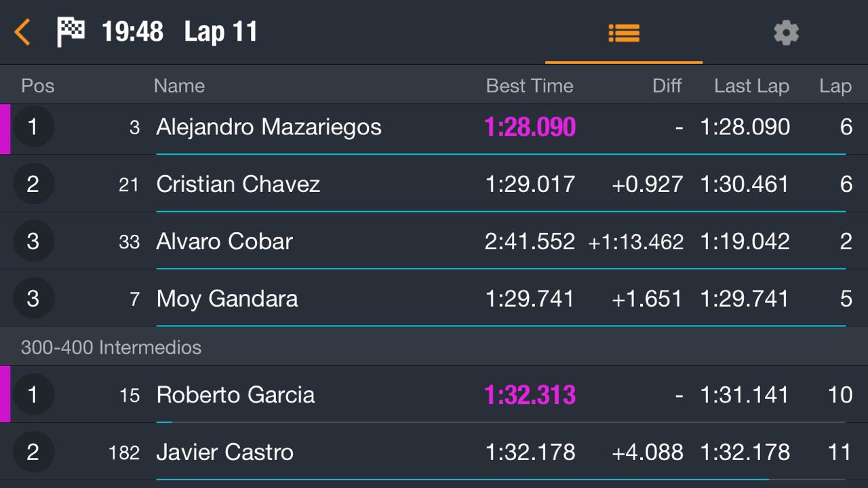The image size is (868, 488).
Task: Open the settings gear tab
Action: tap(786, 33)
